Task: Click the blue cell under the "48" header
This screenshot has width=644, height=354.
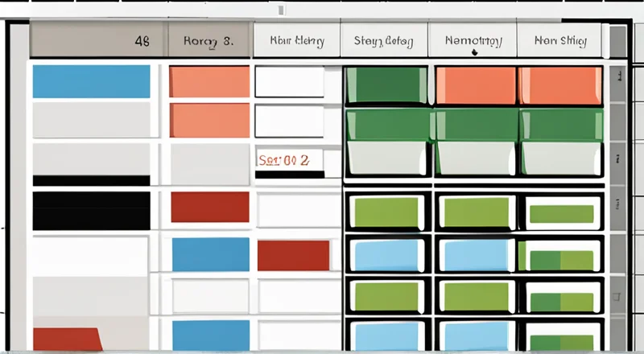Action: [x=91, y=81]
